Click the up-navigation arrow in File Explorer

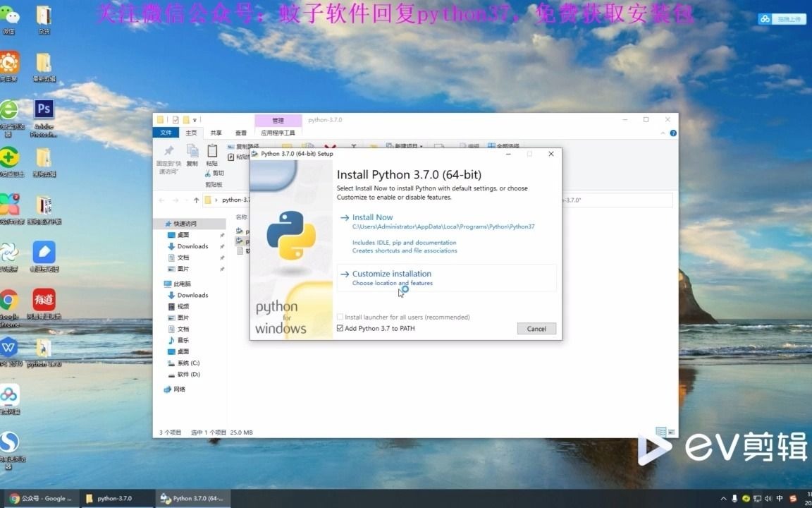[195, 200]
